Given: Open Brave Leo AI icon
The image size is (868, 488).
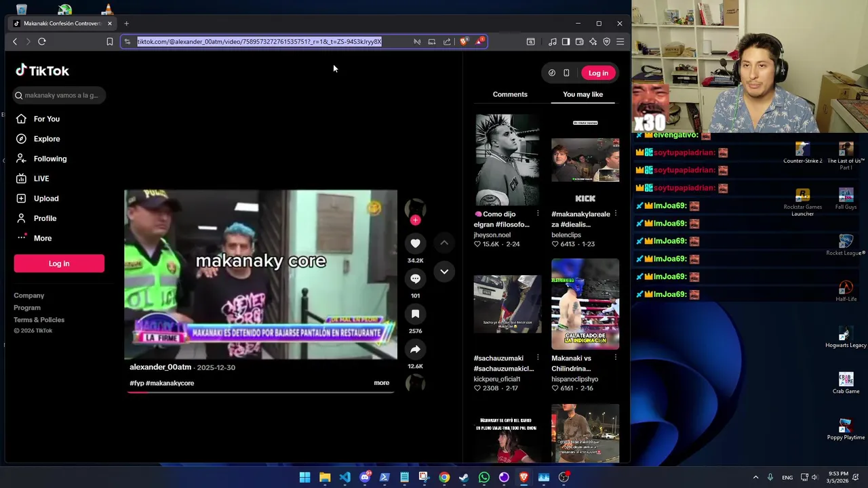Looking at the screenshot, I should [x=593, y=41].
